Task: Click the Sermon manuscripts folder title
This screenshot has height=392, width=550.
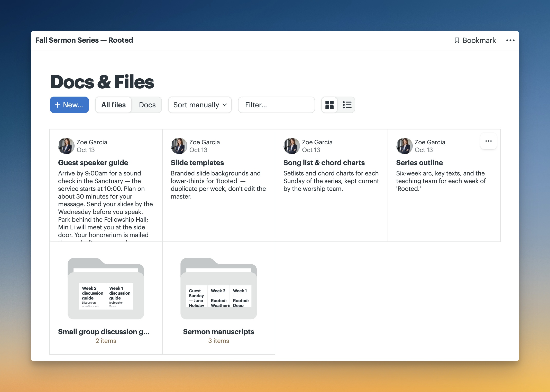Action: point(218,332)
